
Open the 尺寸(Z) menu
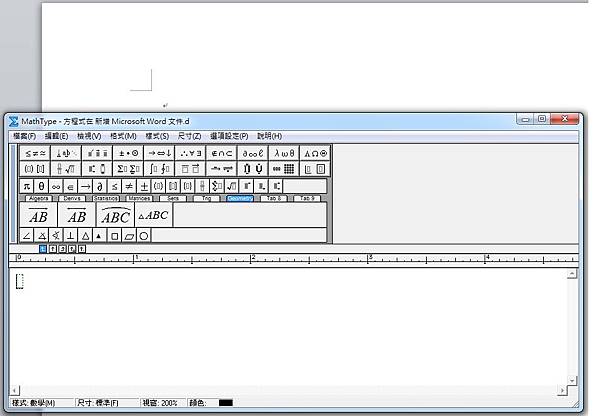coord(189,136)
